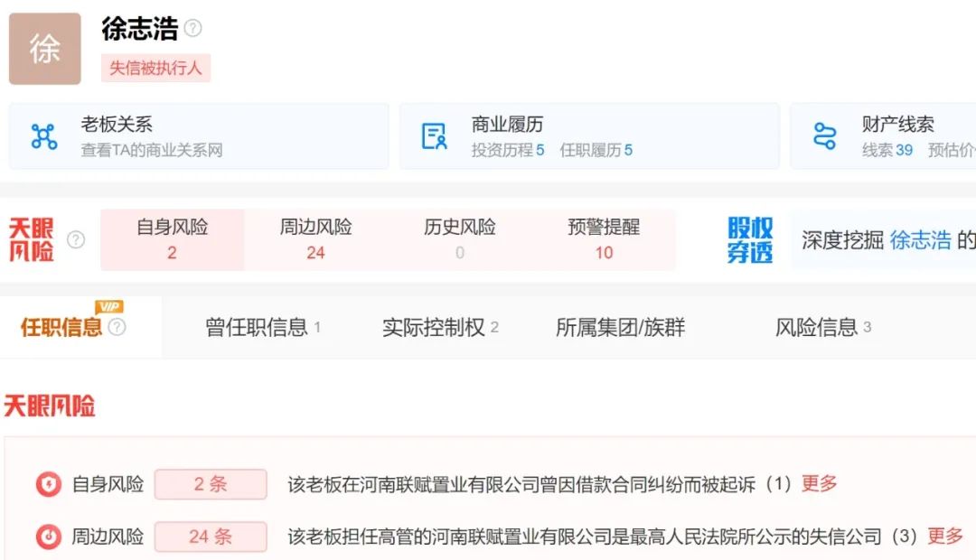Select the 预警提醒 10 risk tab
The width and height of the screenshot is (976, 560).
pos(604,239)
